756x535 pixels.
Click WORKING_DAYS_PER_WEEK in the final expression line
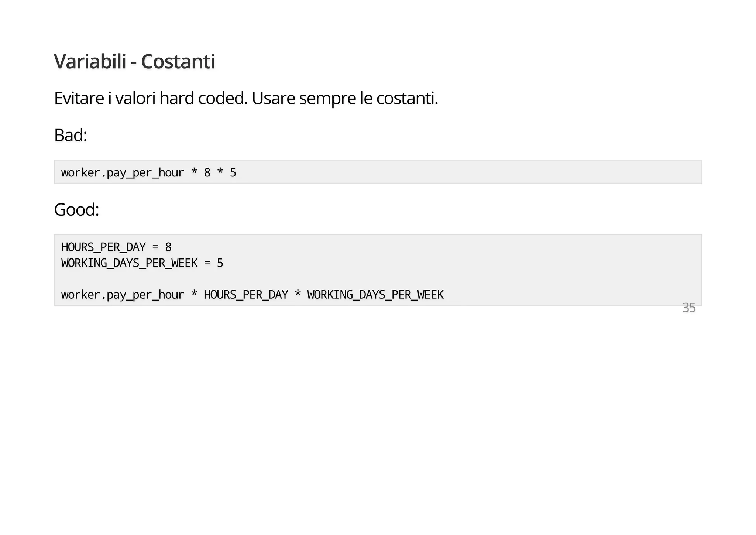[375, 295]
